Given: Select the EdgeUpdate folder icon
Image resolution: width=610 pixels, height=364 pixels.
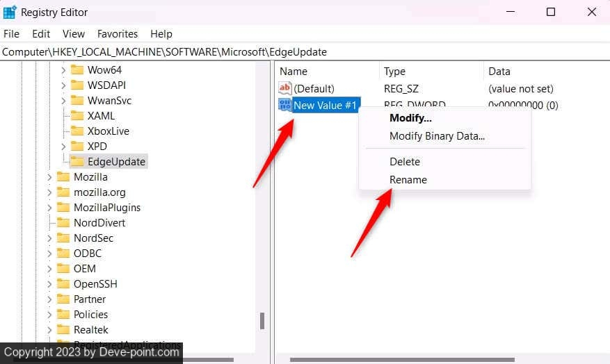Looking at the screenshot, I should tap(77, 162).
